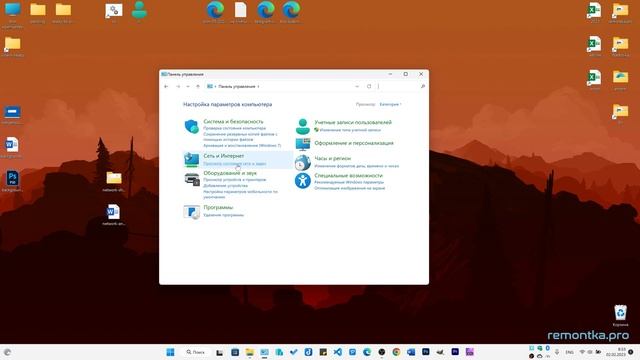Click Оптимизация изображения на экране link

coord(350,188)
